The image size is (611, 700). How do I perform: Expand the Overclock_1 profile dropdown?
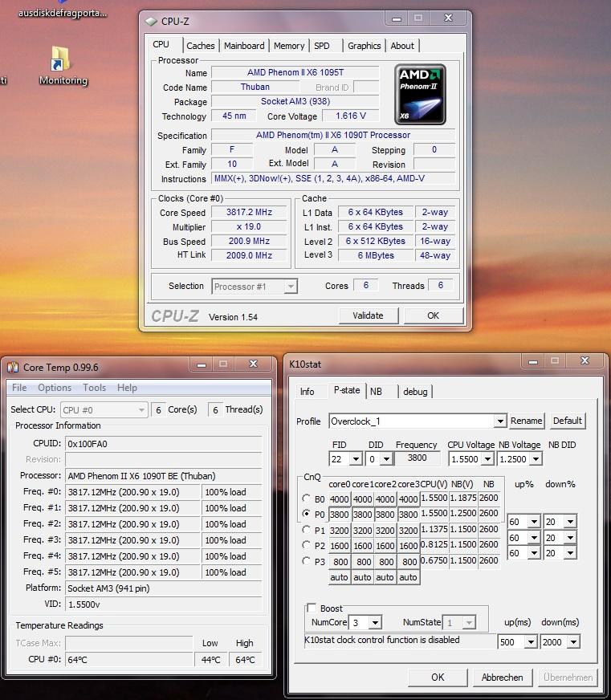pos(499,421)
